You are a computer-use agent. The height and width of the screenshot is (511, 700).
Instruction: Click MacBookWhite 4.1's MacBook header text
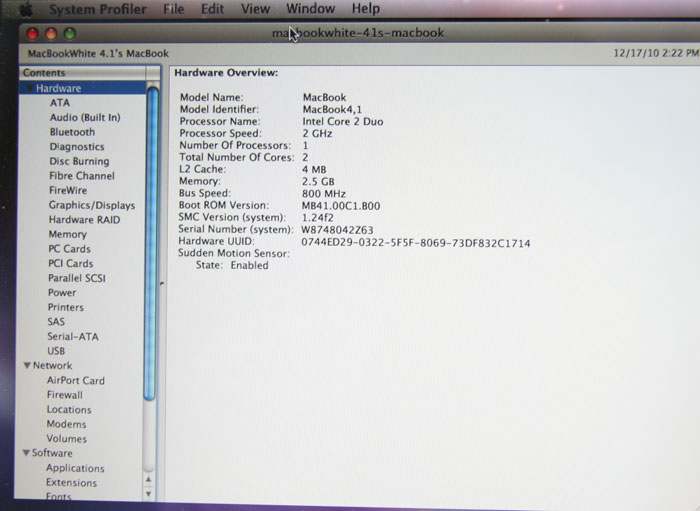98,54
